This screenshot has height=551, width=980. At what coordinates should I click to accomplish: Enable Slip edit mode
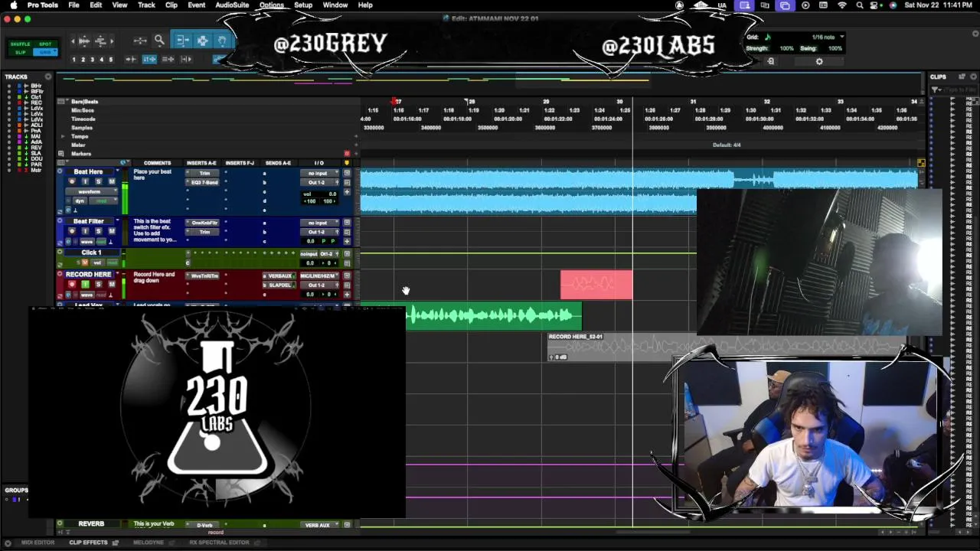coord(20,52)
